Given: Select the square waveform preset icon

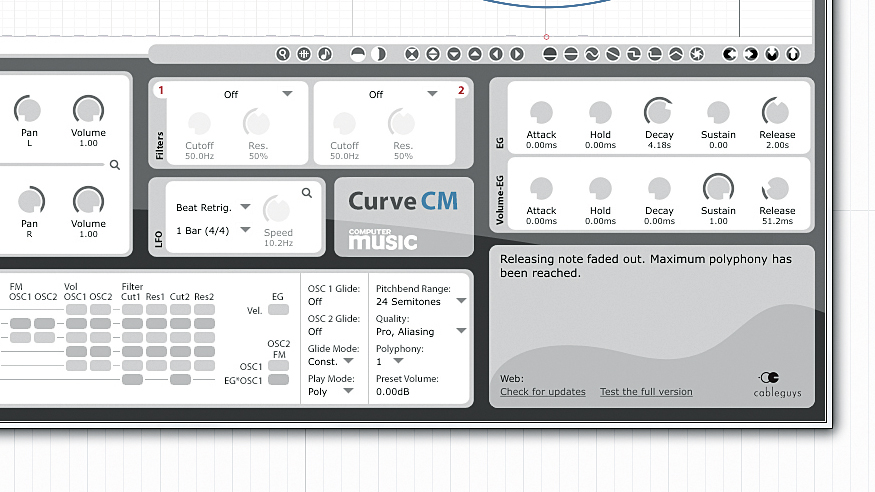Looking at the screenshot, I should pos(634,54).
